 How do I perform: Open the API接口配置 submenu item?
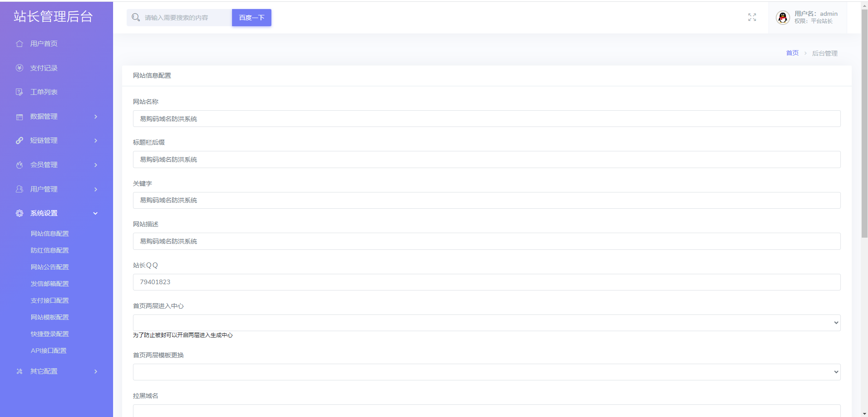[48, 351]
